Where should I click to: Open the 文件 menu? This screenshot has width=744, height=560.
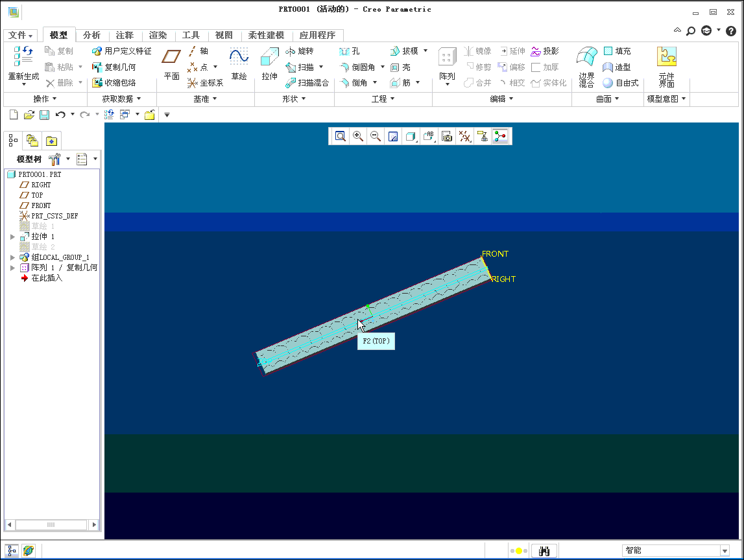[21, 36]
